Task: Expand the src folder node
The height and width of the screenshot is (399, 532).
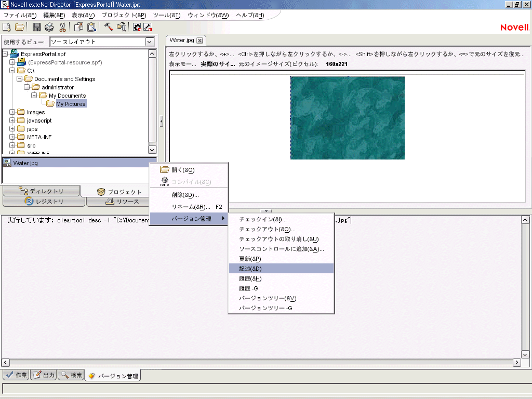Action: 12,145
